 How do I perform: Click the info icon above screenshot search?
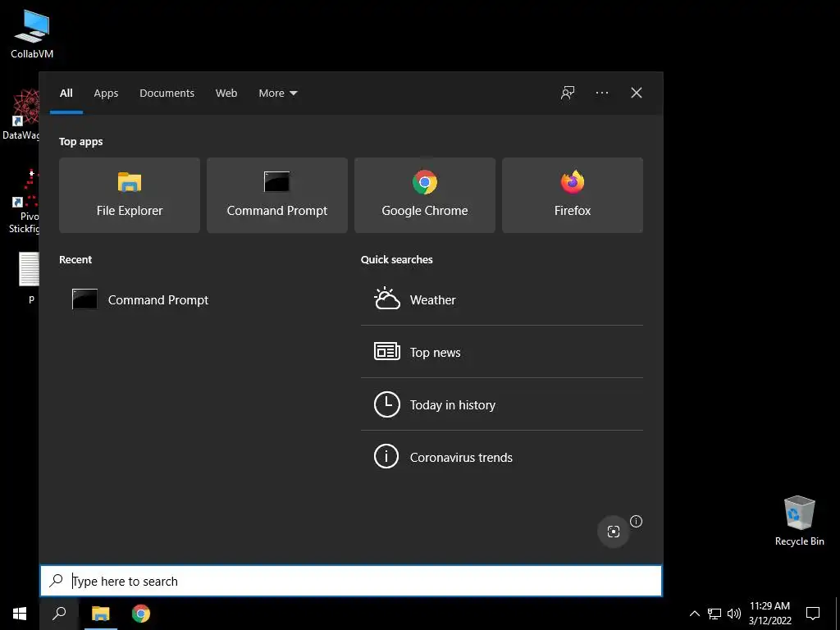click(x=636, y=521)
